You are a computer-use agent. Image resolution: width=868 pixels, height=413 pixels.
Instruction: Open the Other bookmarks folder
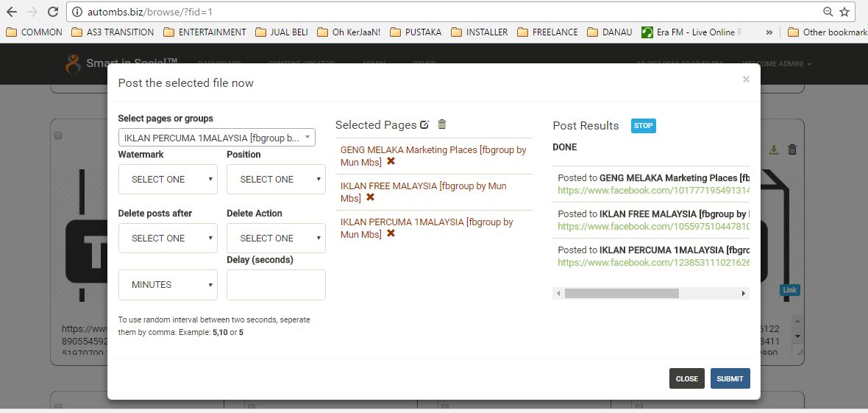(x=827, y=32)
